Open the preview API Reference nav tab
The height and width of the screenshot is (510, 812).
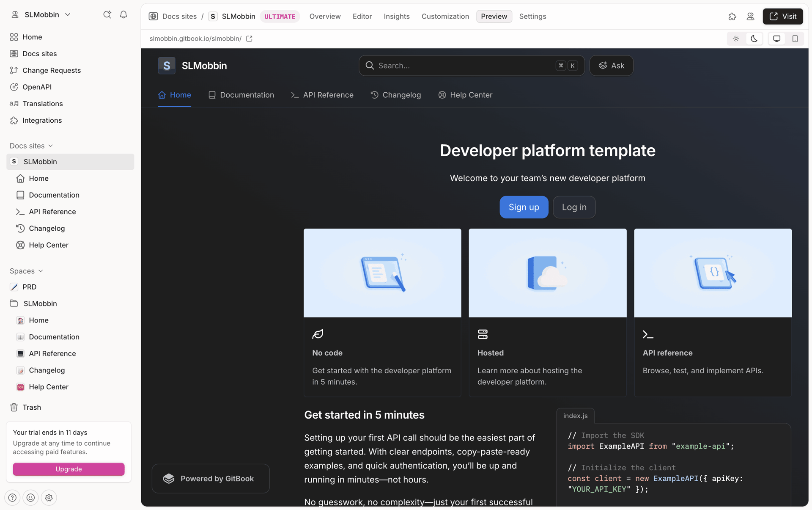coord(322,95)
